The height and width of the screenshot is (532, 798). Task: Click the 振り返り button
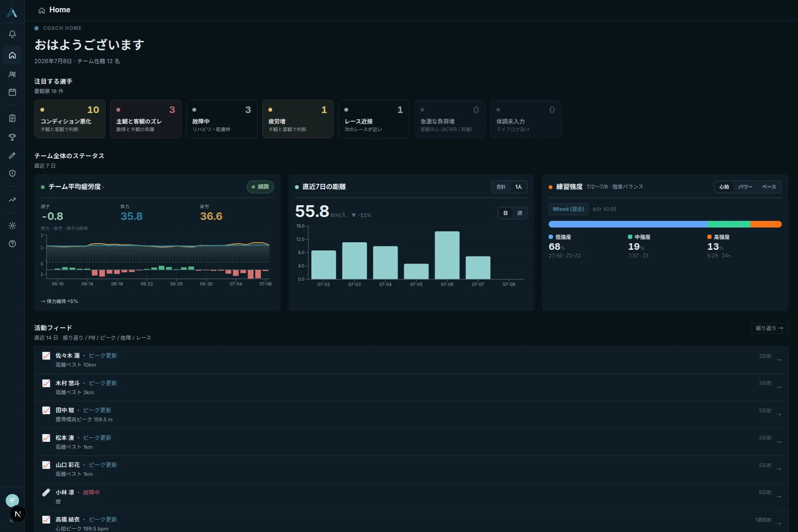pos(769,328)
